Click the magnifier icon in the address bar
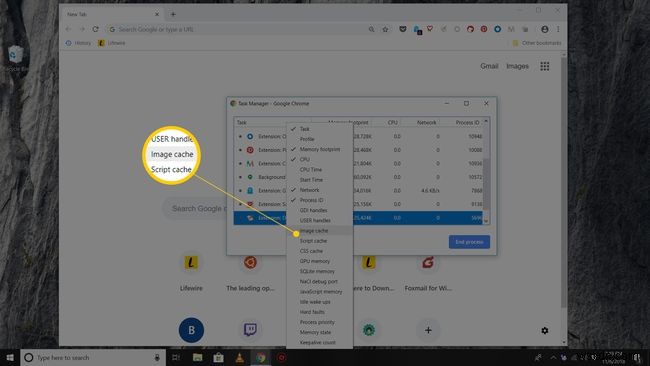The width and height of the screenshot is (650, 366). 371,29
